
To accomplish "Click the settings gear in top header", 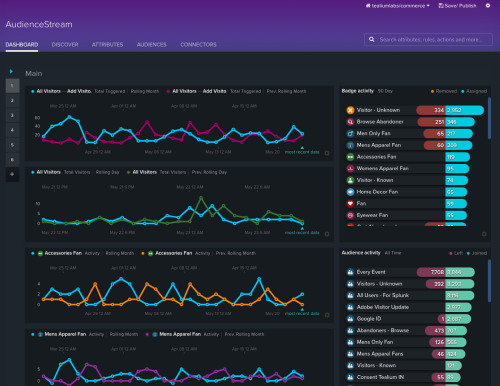I will click(x=488, y=6).
